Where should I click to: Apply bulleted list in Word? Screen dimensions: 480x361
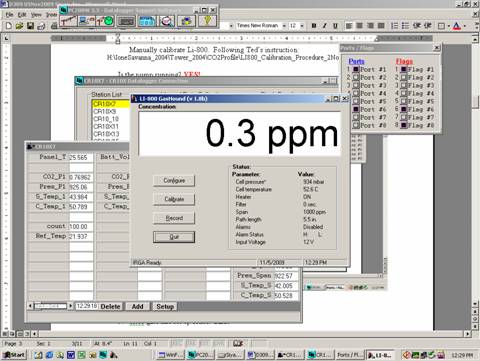(x=405, y=26)
